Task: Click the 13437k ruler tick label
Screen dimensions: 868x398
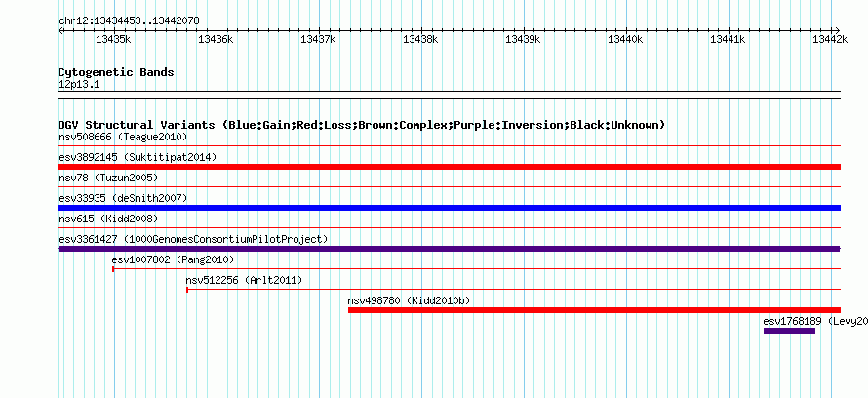Action: [318, 39]
